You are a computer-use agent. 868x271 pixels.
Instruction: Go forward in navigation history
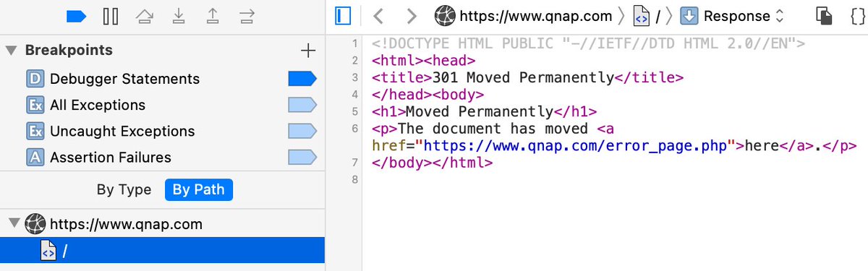(x=412, y=15)
